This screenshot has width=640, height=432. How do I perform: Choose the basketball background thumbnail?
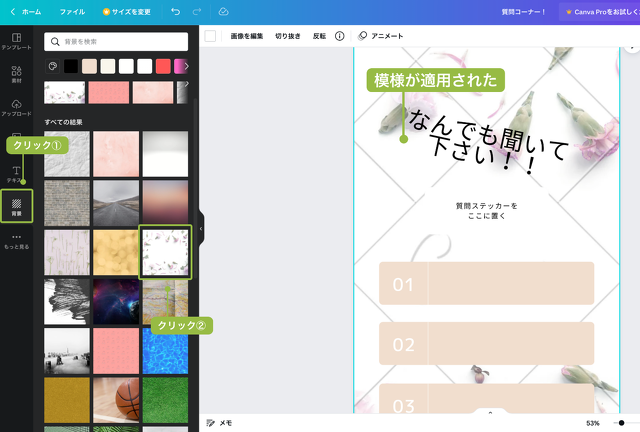pos(116,399)
